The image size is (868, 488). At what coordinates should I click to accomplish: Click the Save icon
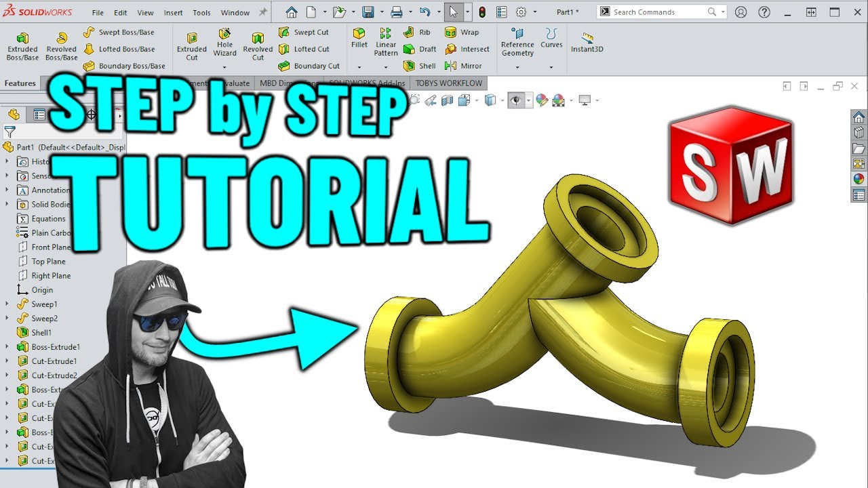tap(368, 12)
